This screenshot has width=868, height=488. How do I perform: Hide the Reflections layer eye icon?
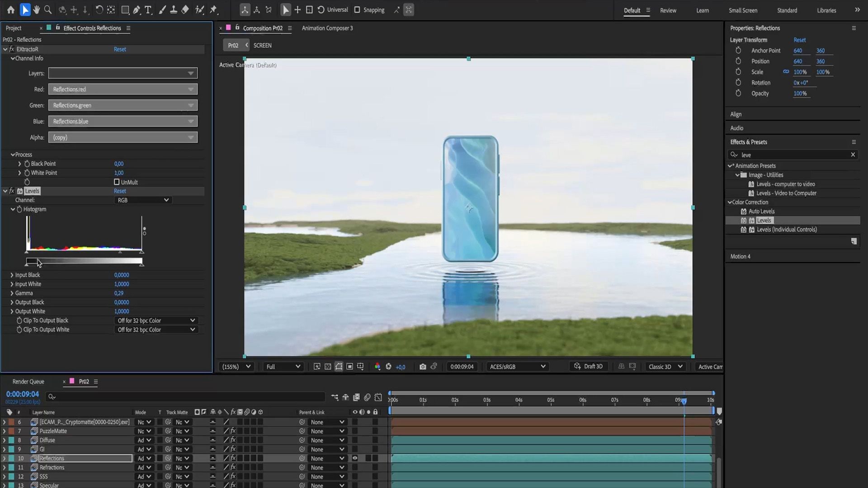[x=355, y=458]
